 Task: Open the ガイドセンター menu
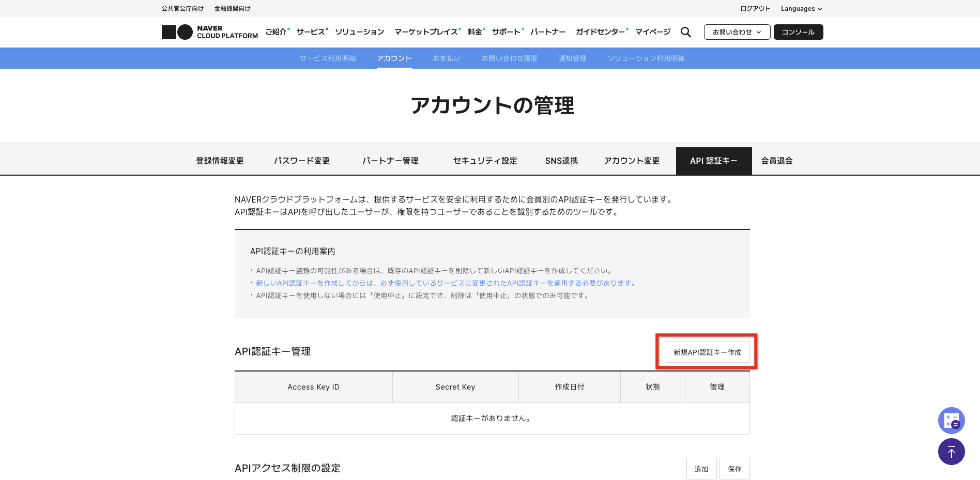point(601,32)
